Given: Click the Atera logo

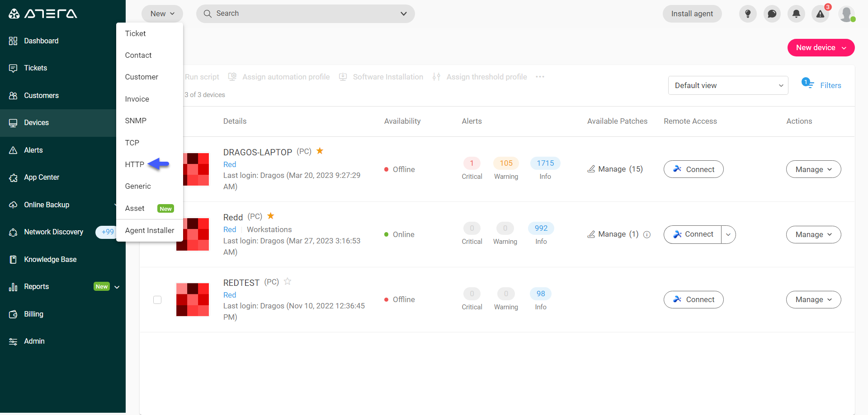Looking at the screenshot, I should point(43,14).
